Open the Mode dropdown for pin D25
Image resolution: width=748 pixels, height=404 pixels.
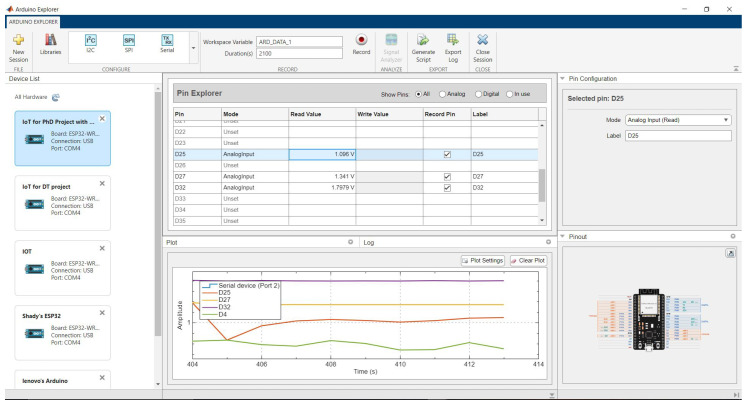click(x=678, y=120)
